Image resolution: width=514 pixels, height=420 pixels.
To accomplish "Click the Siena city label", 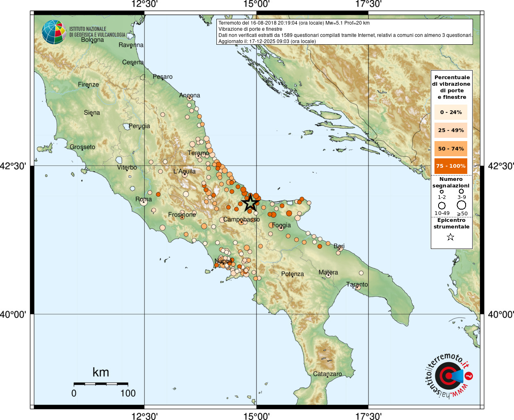I will pos(92,112).
